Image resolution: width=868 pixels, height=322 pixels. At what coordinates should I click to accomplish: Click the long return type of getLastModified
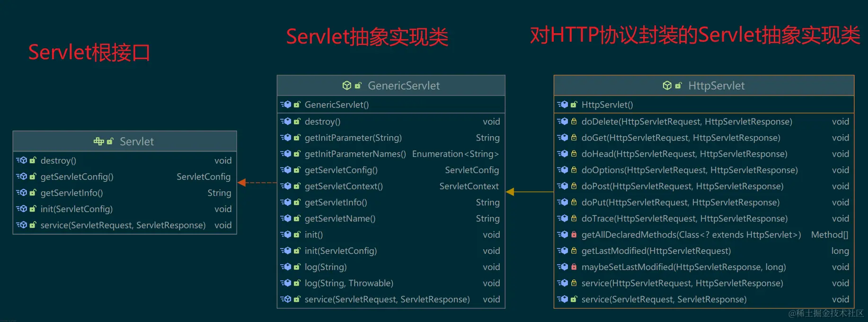tap(840, 251)
